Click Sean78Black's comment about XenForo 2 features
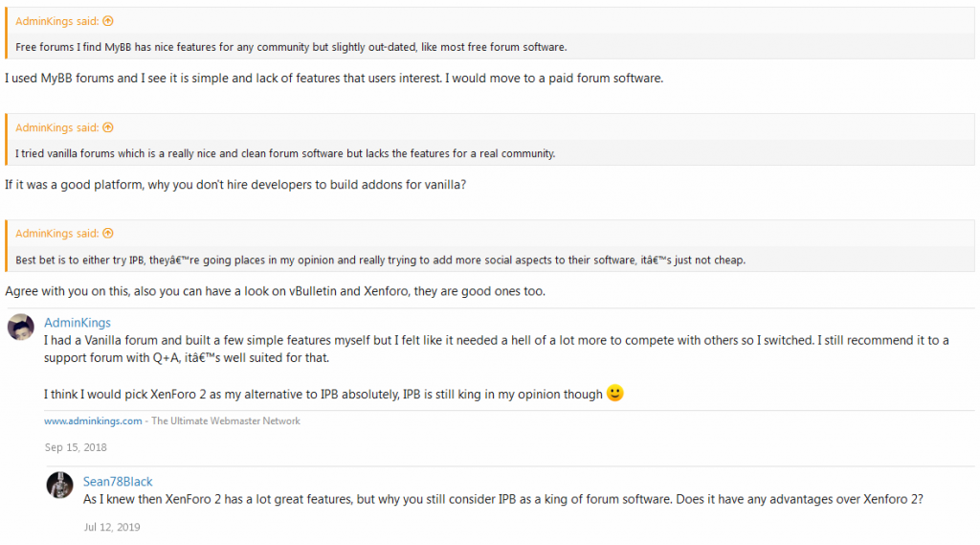The width and height of the screenshot is (980, 545). pyautogui.click(x=503, y=499)
